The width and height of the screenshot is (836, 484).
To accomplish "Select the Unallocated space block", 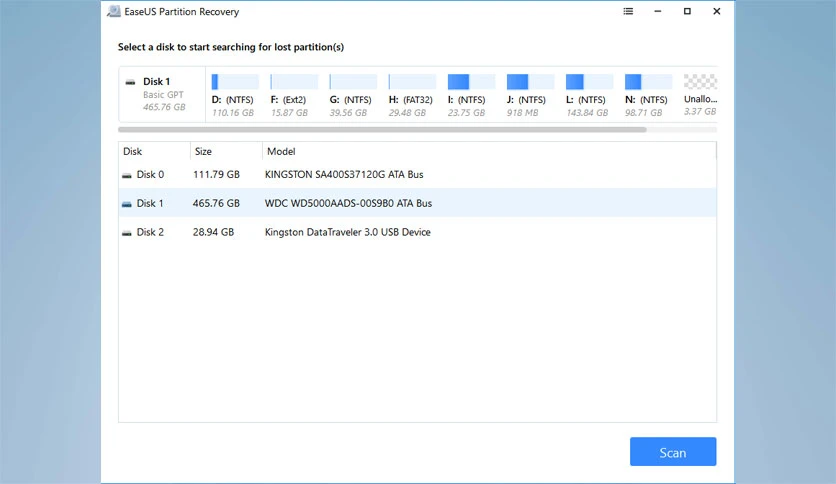I will [700, 82].
